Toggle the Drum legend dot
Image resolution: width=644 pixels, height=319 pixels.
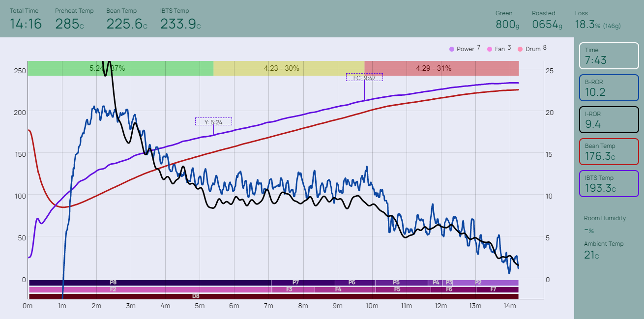pyautogui.click(x=520, y=49)
